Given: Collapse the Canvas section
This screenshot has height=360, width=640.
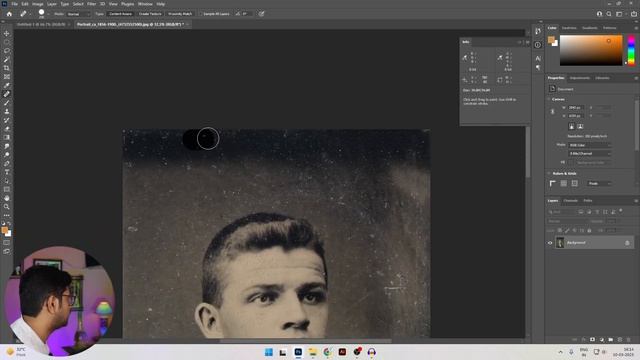Looking at the screenshot, I should point(549,99).
